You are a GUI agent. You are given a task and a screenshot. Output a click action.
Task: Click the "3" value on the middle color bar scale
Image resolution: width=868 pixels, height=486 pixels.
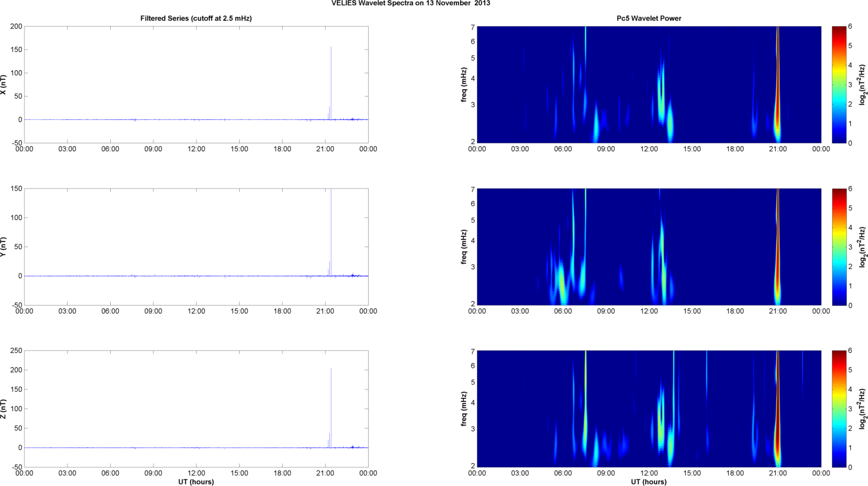tap(850, 247)
